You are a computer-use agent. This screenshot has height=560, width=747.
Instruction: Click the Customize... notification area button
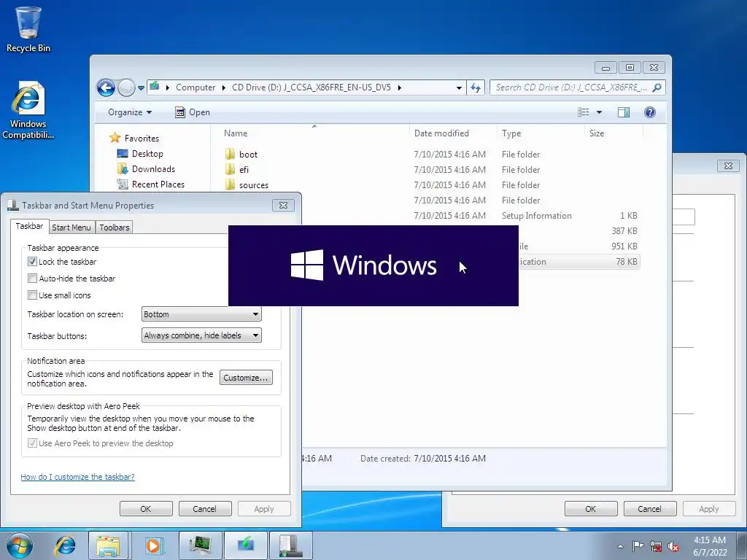point(246,378)
